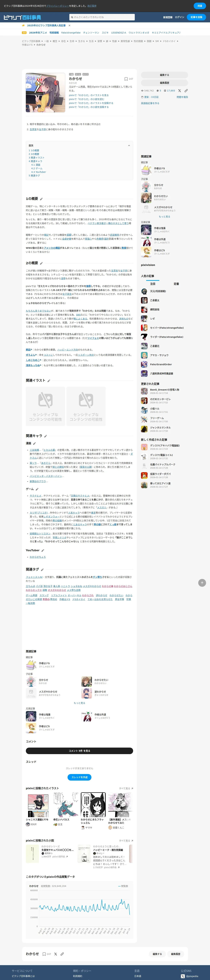Open the ログイン link in header
Image resolution: width=210 pixels, height=980 pixels.
pyautogui.click(x=180, y=17)
